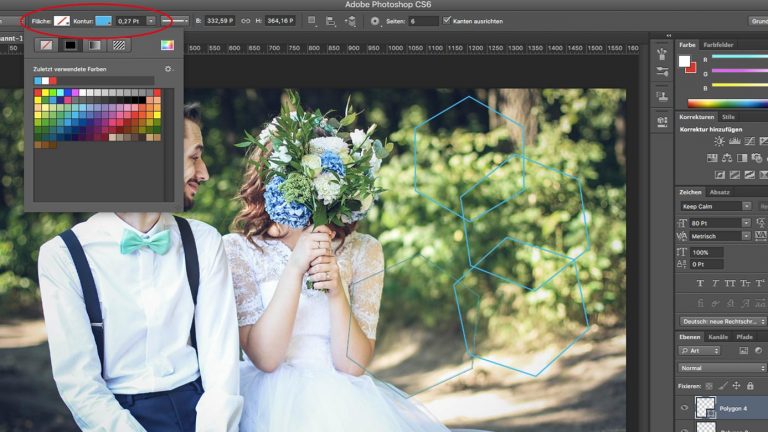Choose the pattern fill type
Viewport: 768px width, 432px height.
(x=120, y=45)
